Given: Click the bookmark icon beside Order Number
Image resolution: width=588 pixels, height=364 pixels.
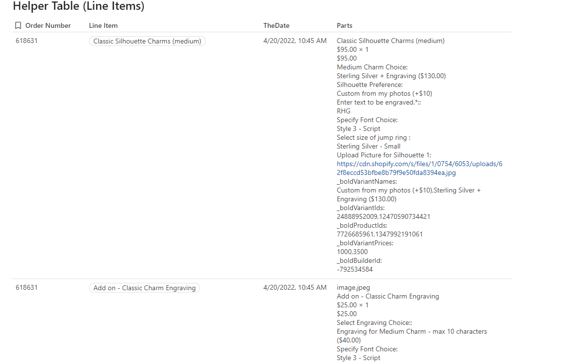Looking at the screenshot, I should (18, 25).
